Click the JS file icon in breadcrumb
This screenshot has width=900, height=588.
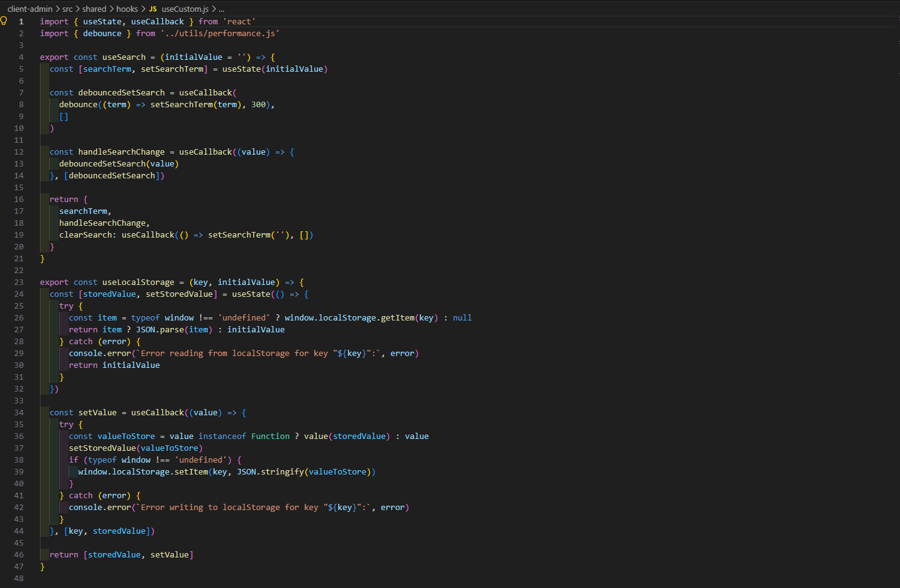click(153, 9)
